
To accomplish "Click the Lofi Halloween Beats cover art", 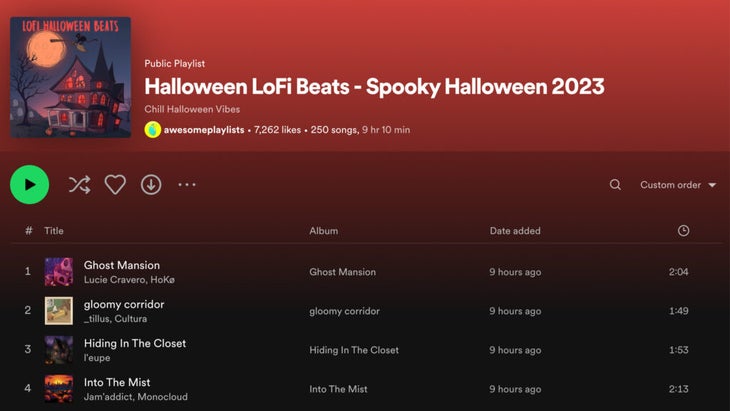I will [x=70, y=77].
